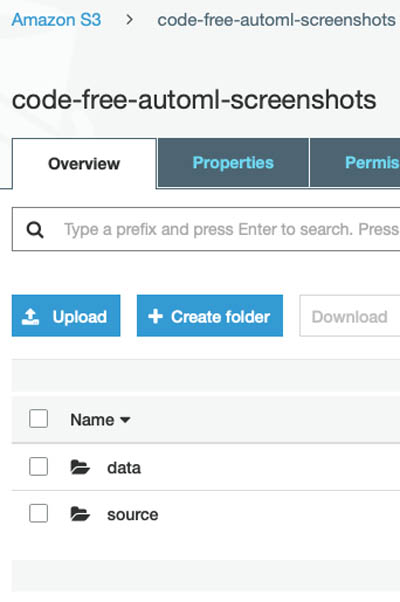Viewport: 400px width, 602px height.
Task: Click the search magnifier icon
Action: click(35, 230)
